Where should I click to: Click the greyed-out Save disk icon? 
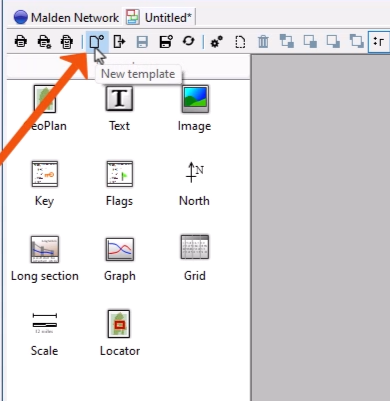point(142,42)
